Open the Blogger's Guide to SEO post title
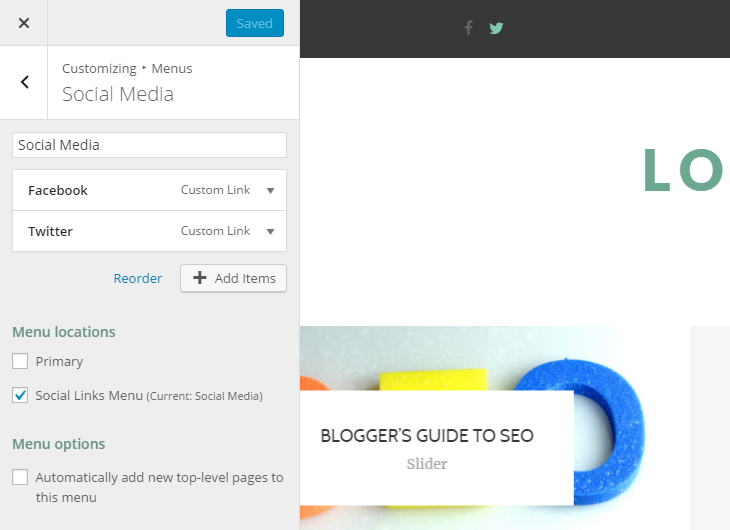 tap(427, 435)
